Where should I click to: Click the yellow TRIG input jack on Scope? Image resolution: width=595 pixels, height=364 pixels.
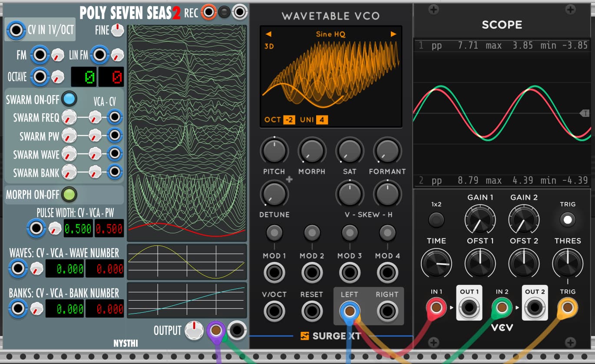[x=567, y=308]
